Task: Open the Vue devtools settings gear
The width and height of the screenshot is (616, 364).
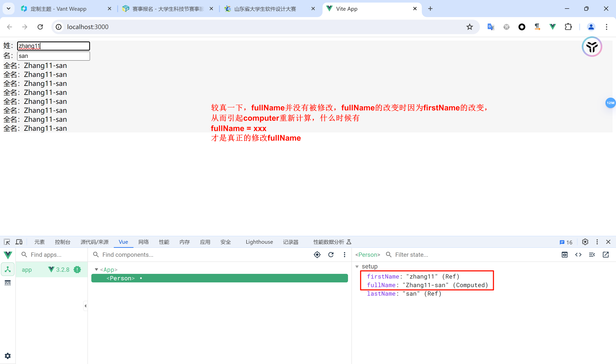Action: point(8,356)
